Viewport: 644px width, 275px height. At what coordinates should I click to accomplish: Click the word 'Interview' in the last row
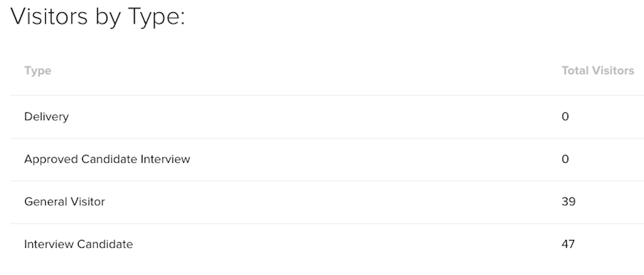click(x=49, y=244)
